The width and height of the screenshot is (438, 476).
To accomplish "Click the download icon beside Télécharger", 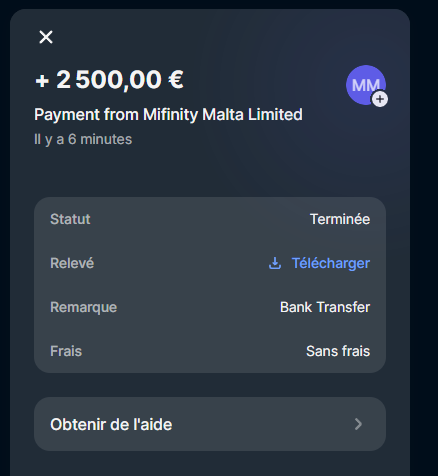I will tap(275, 263).
